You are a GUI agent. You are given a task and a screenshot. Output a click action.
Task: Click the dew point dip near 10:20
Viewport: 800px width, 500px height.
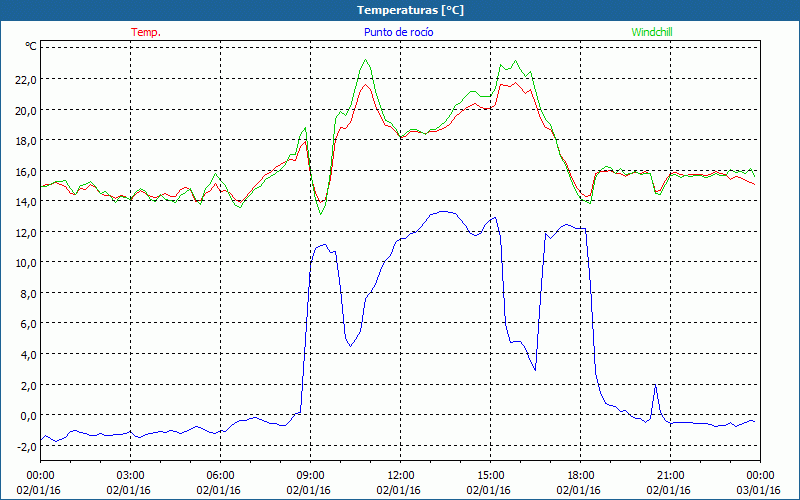pos(350,346)
